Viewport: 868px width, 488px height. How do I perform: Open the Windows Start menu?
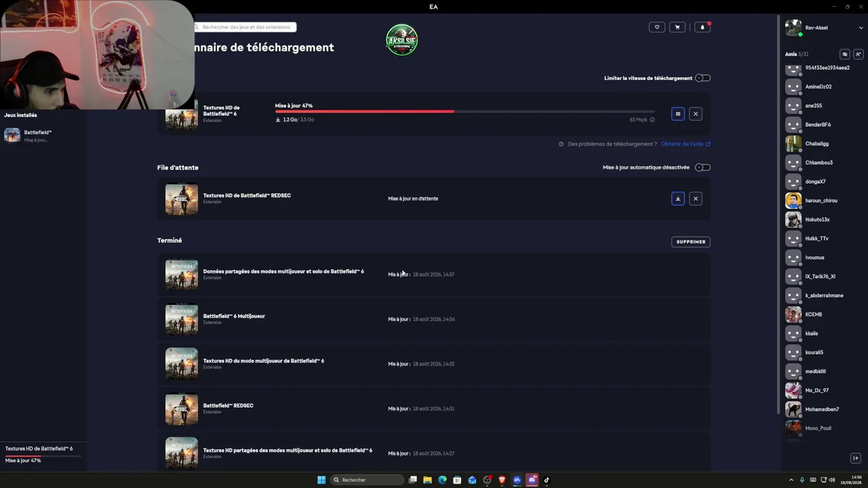(321, 480)
